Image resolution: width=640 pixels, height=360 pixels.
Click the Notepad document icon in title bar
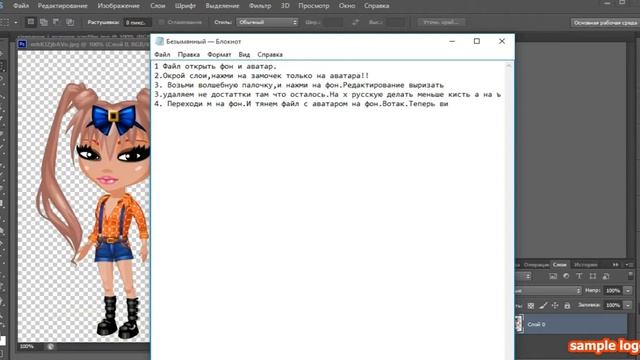(x=160, y=41)
